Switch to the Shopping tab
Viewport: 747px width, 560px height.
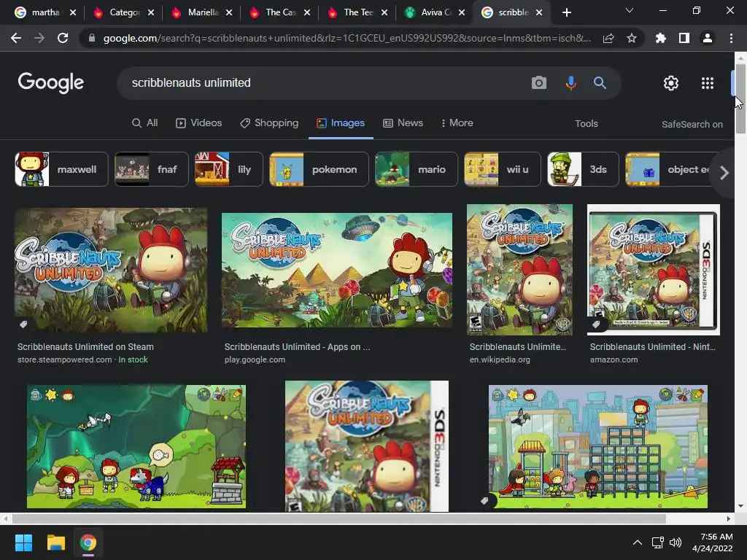[269, 122]
